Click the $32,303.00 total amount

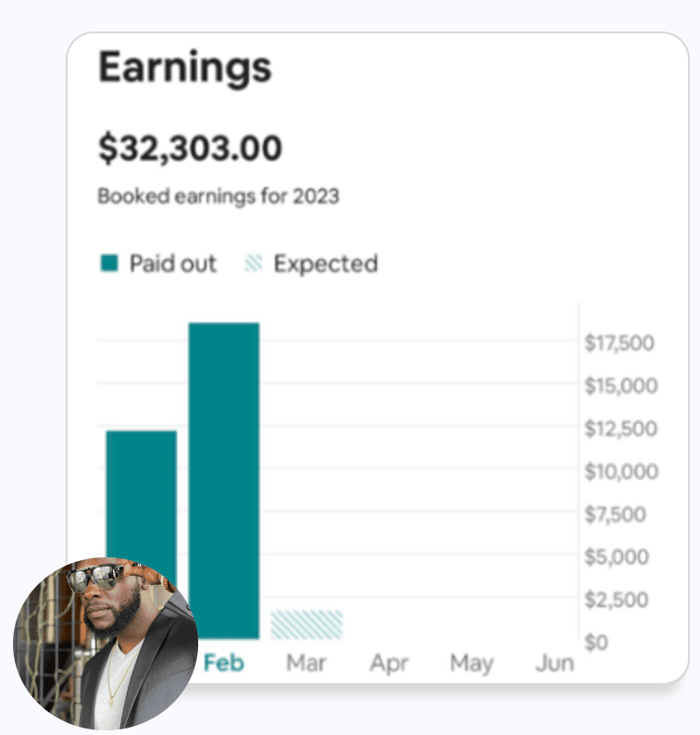[x=190, y=149]
